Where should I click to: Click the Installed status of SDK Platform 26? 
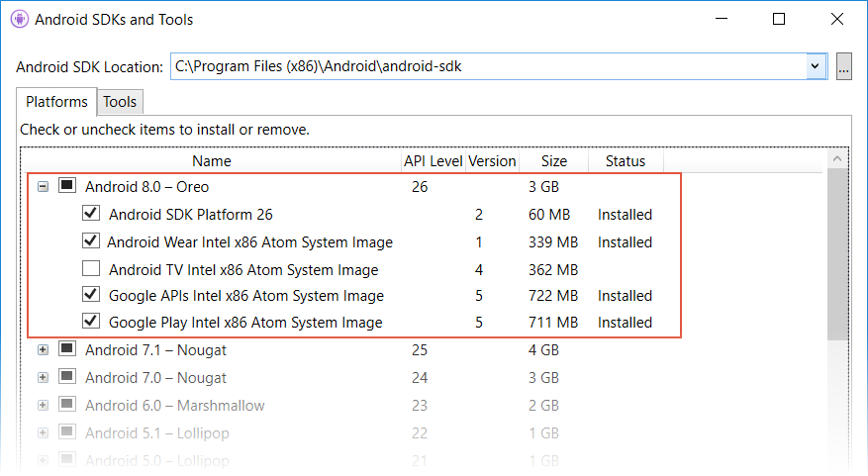[x=625, y=215]
